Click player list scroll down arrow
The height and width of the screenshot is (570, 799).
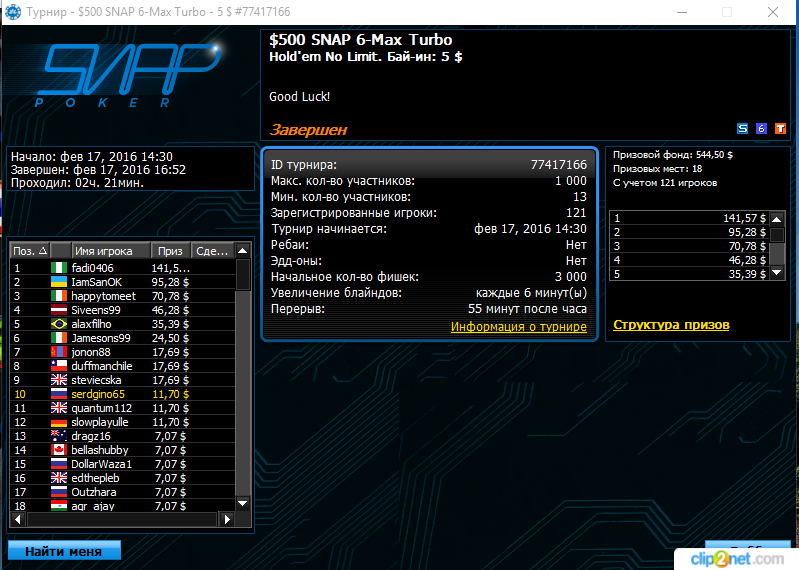click(243, 503)
